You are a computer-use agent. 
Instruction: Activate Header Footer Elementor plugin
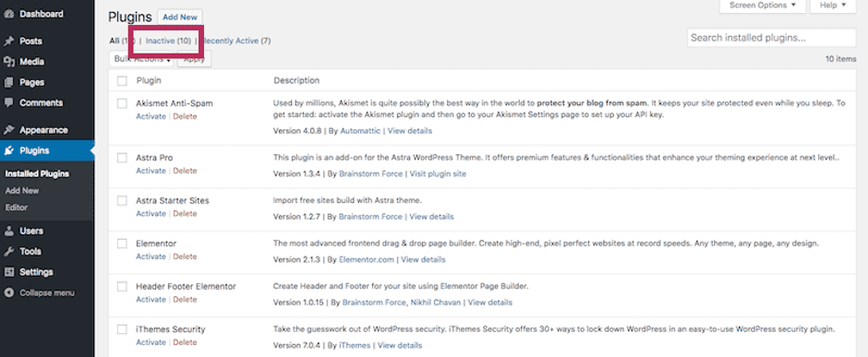[x=151, y=300]
